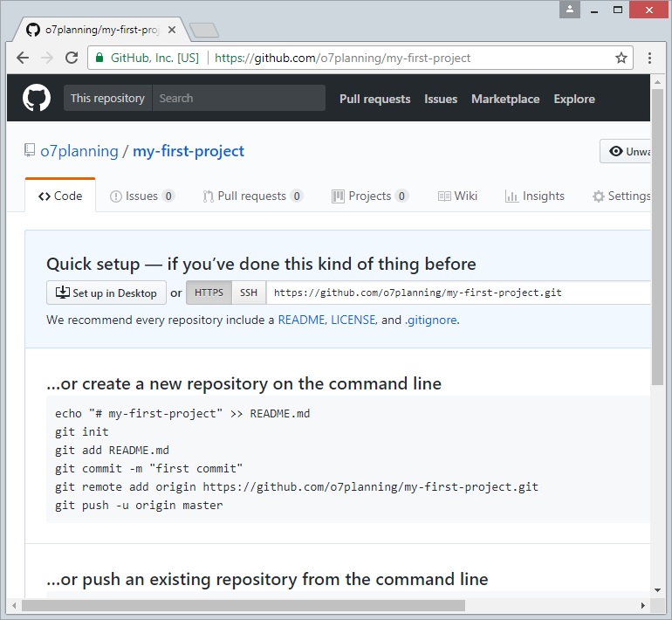
Task: Click the horizontal scrollbar left arrow
Action: coord(14,605)
